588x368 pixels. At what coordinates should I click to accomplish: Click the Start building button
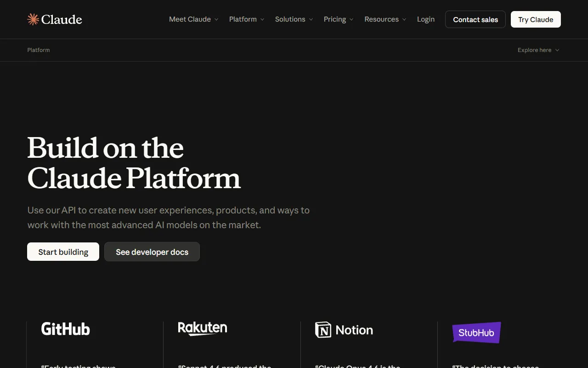click(x=63, y=252)
